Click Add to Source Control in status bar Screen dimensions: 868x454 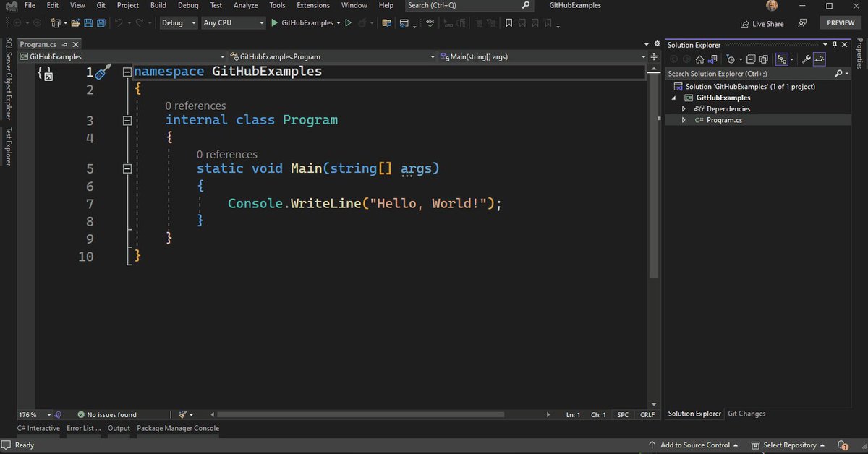pos(694,445)
